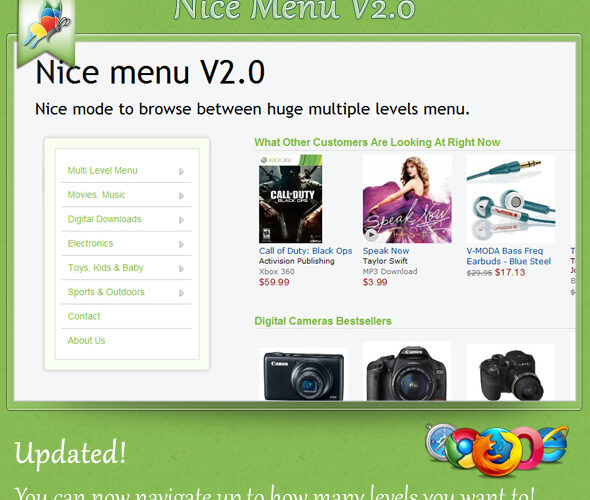The image size is (590, 500).
Task: Click the Chrome browser icon
Action: click(x=461, y=448)
